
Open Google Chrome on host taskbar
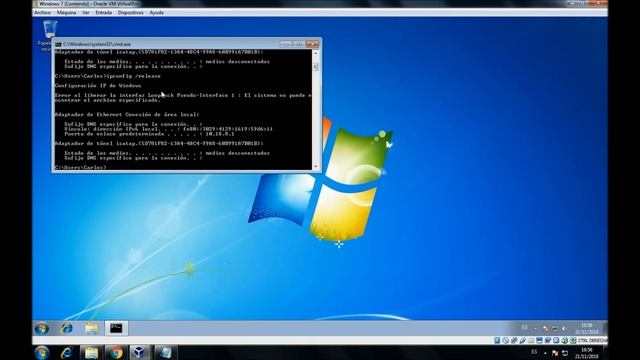click(116, 353)
